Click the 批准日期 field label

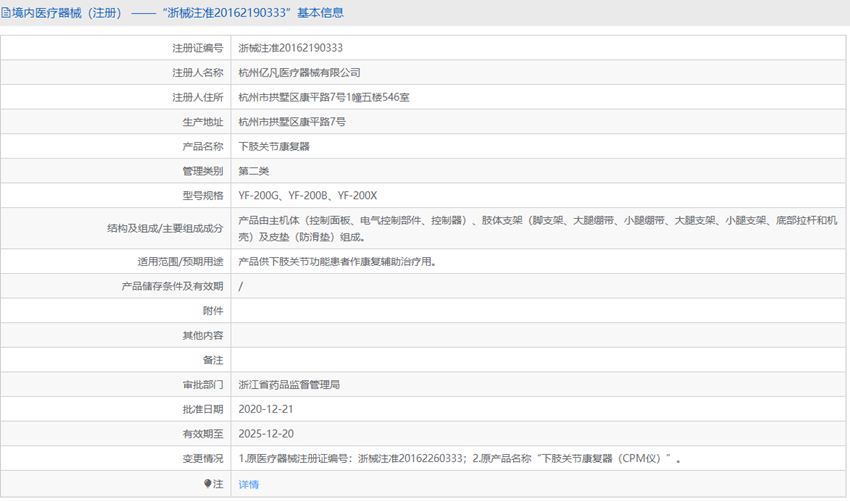click(203, 409)
